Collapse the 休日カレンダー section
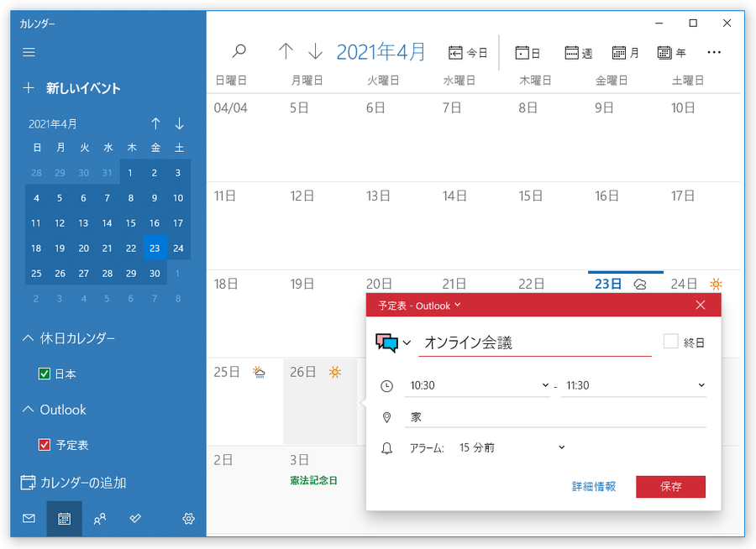Screen dimensions: 756x549 pyautogui.click(x=68, y=338)
